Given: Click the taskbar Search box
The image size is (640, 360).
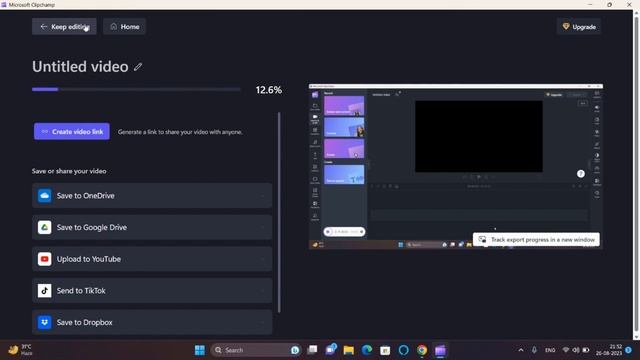Looking at the screenshot, I should tap(256, 350).
